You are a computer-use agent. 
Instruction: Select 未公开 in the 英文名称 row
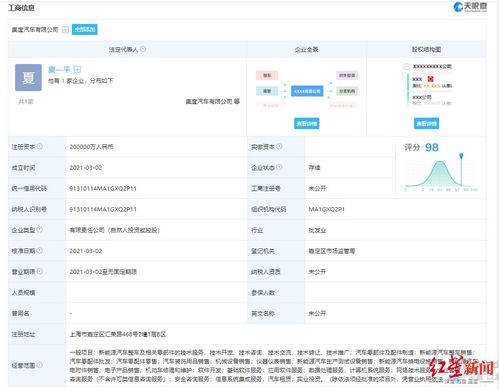point(317,313)
